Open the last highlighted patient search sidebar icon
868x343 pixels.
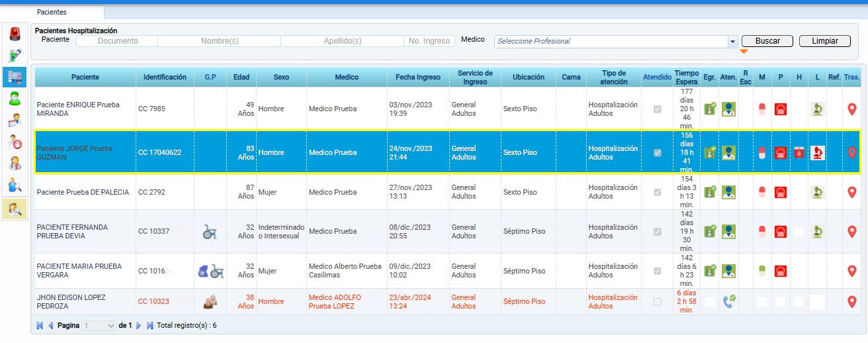pyautogui.click(x=14, y=209)
